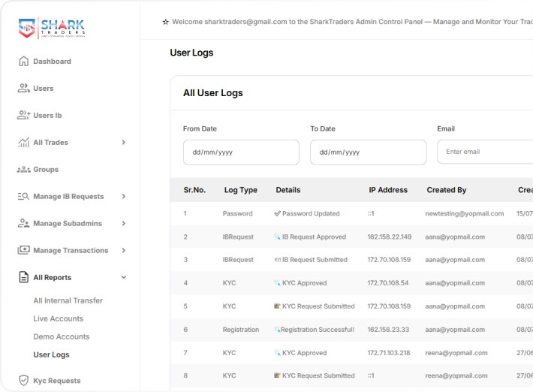Click newtesting@yopmail.com in row 1
Screen dimensions: 533x392
[x=465, y=213]
